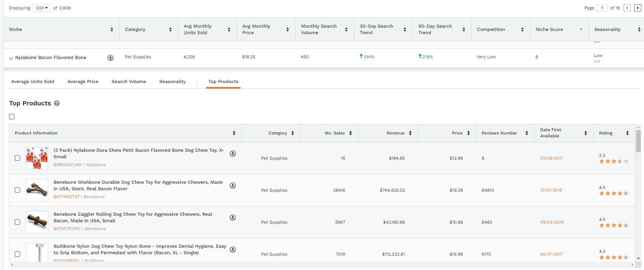Open Amazon icon for Benebone Zaggler product
Image resolution: width=644 pixels, height=270 pixels.
[x=233, y=218]
